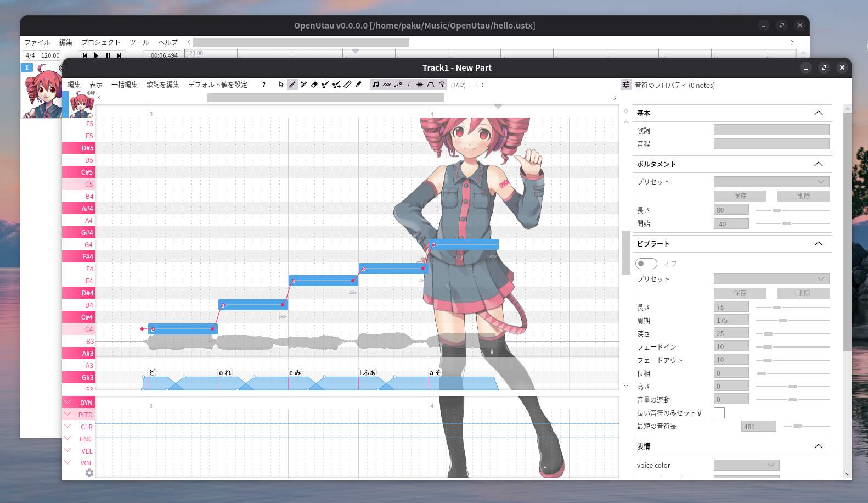The image size is (868, 503).
Task: Toggle note snap magnet icon
Action: pyautogui.click(x=442, y=85)
